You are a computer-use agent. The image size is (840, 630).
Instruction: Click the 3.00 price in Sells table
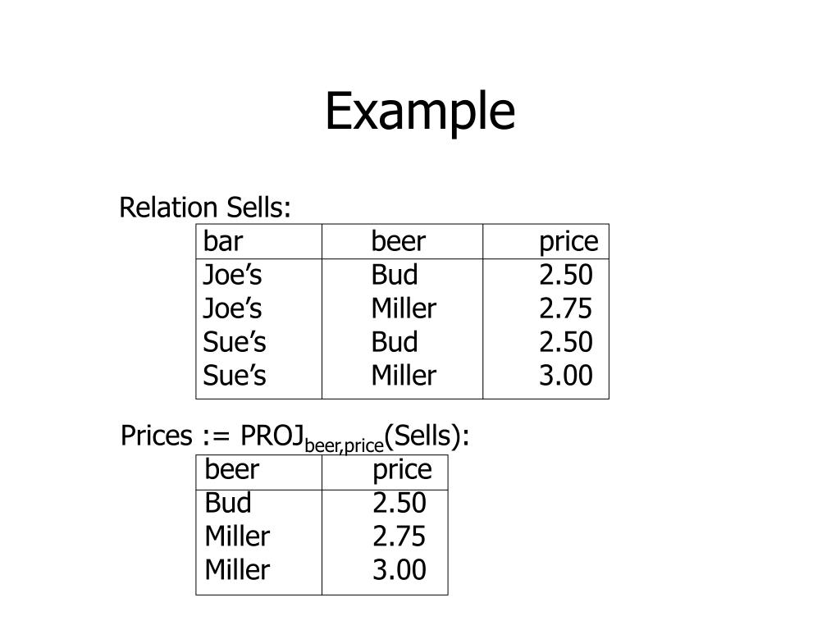coord(566,376)
